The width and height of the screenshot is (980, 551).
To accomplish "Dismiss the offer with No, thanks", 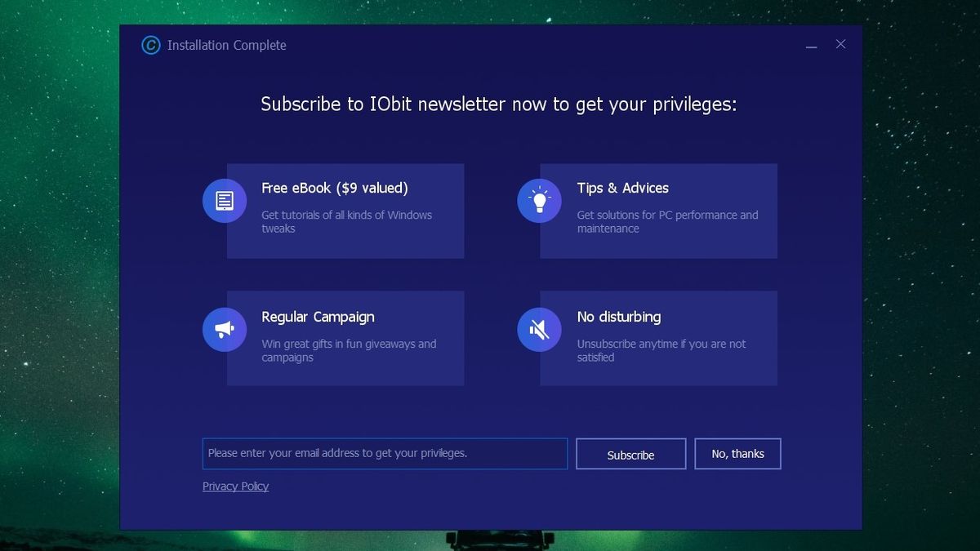I will click(737, 453).
